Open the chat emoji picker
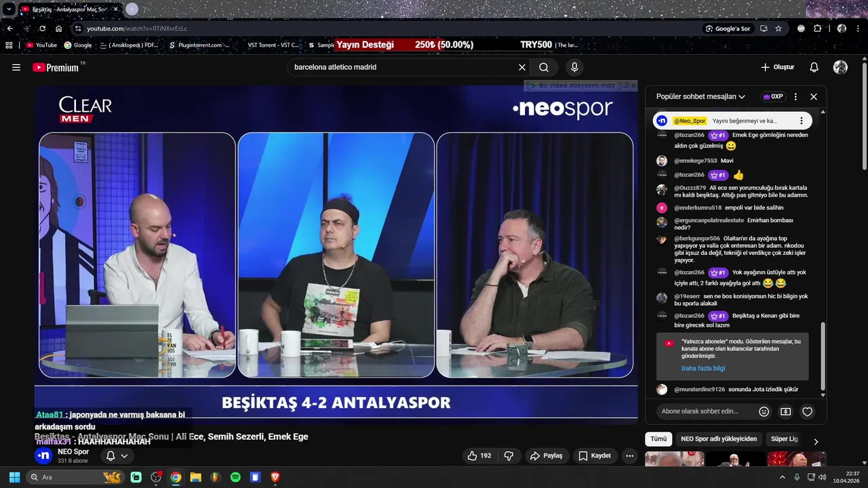 pyautogui.click(x=764, y=411)
